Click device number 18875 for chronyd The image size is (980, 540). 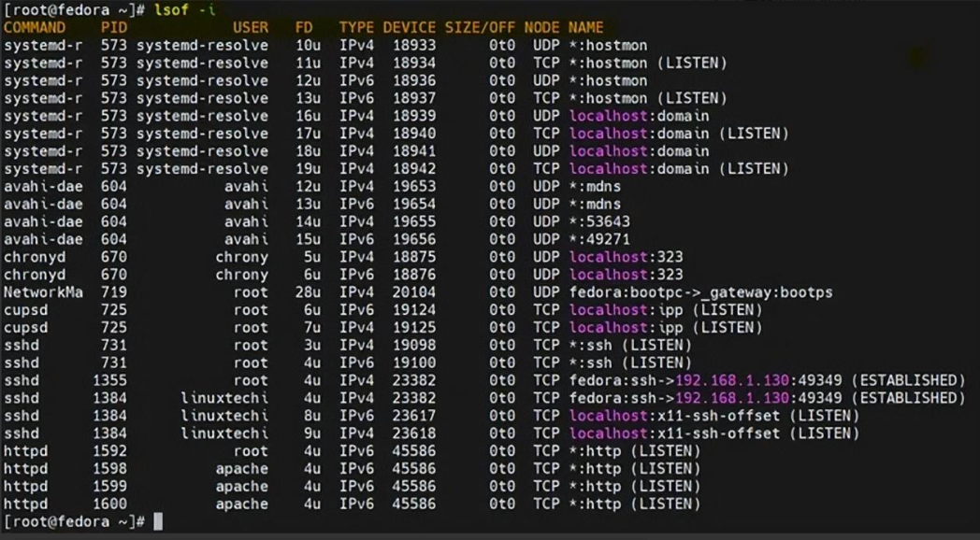point(414,257)
